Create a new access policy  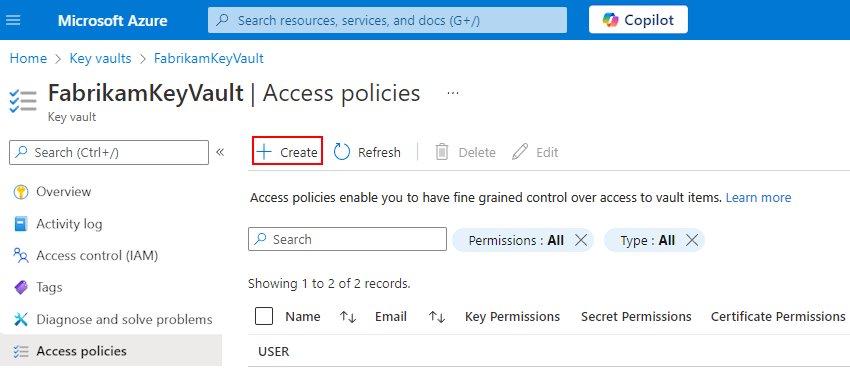coord(287,152)
